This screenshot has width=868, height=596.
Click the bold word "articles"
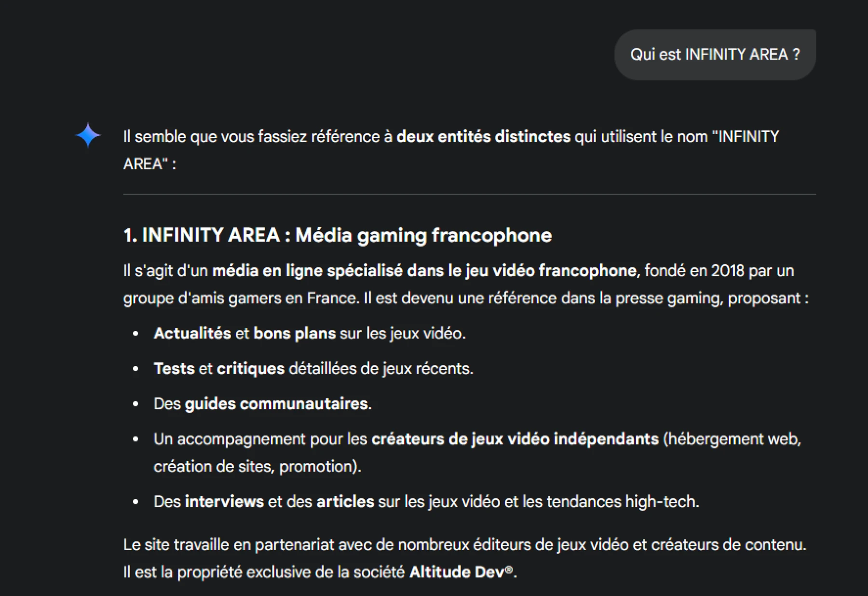tap(345, 502)
